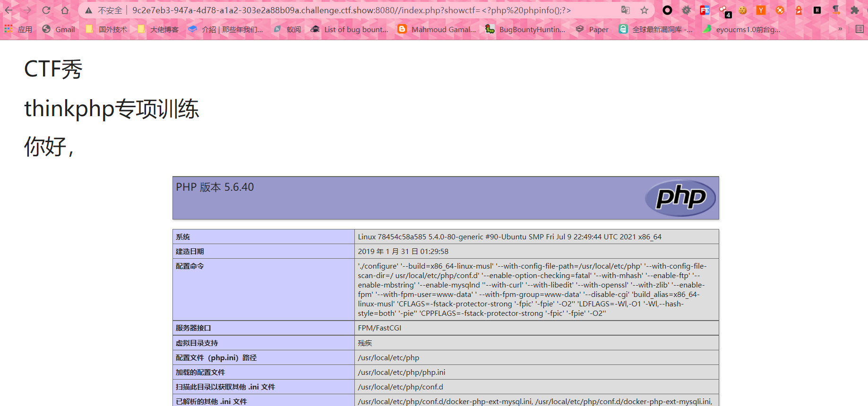Click the CTF秀 heading

(x=53, y=69)
